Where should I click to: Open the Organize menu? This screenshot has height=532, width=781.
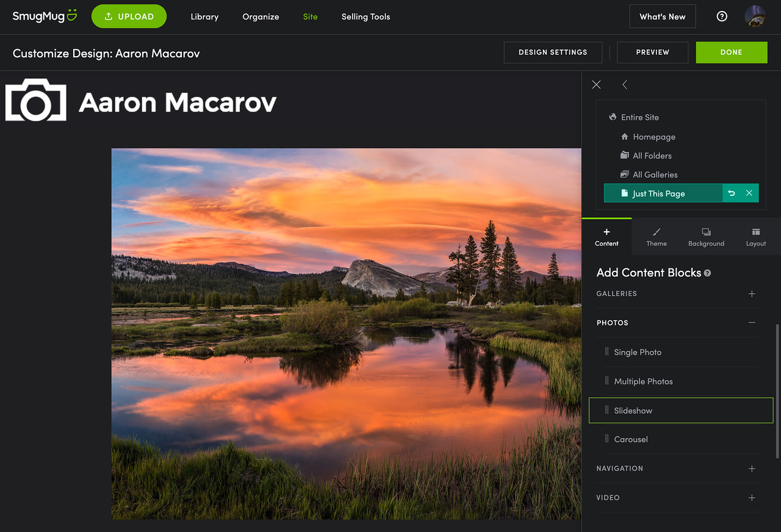coord(261,16)
